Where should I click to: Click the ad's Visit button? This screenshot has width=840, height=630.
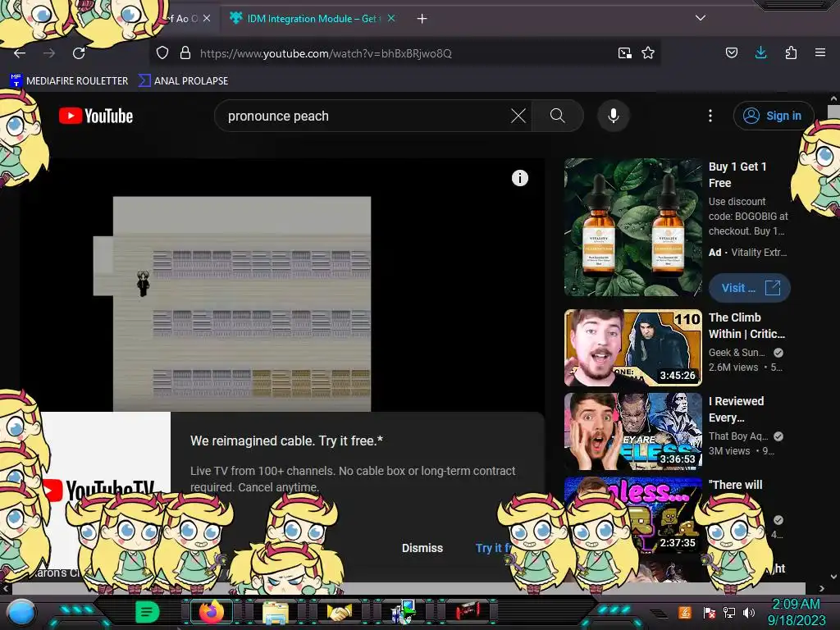(750, 288)
